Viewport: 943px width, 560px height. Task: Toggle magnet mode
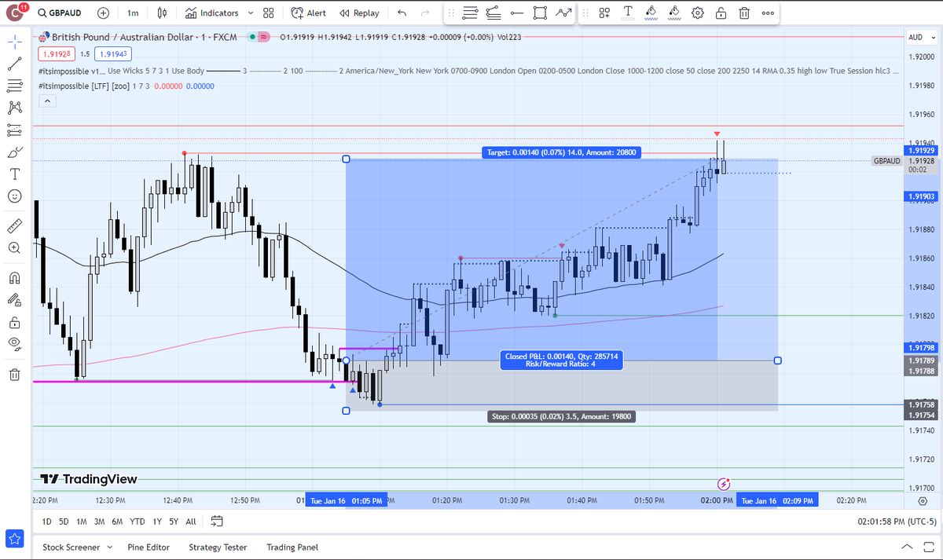point(14,278)
